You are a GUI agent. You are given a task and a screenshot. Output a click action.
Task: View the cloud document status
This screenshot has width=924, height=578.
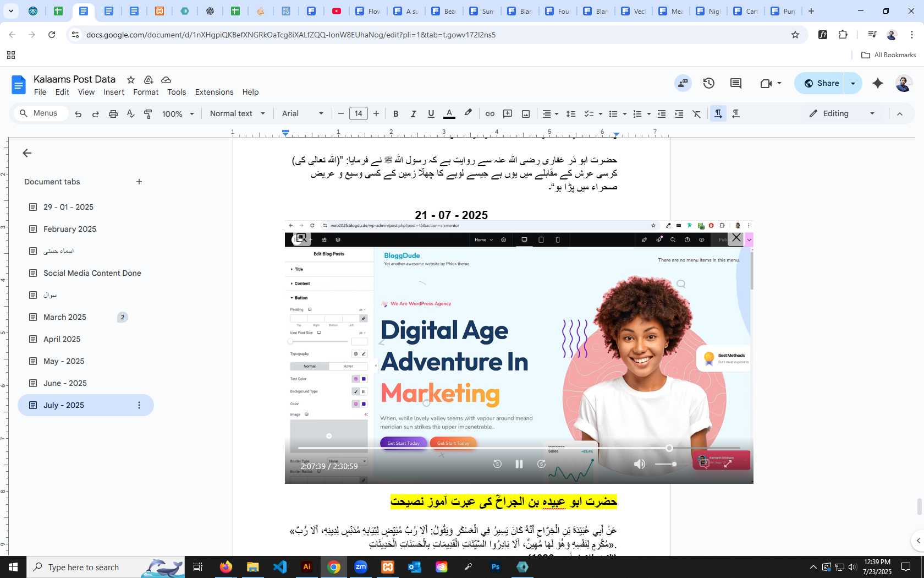pyautogui.click(x=166, y=80)
